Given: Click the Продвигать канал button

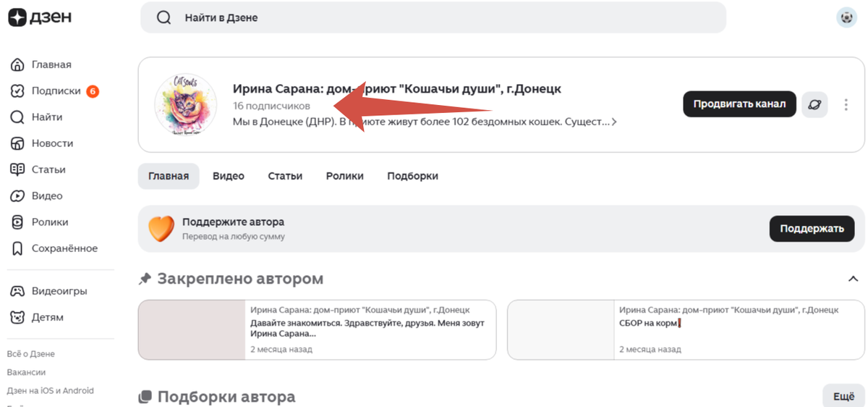Looking at the screenshot, I should tap(739, 104).
